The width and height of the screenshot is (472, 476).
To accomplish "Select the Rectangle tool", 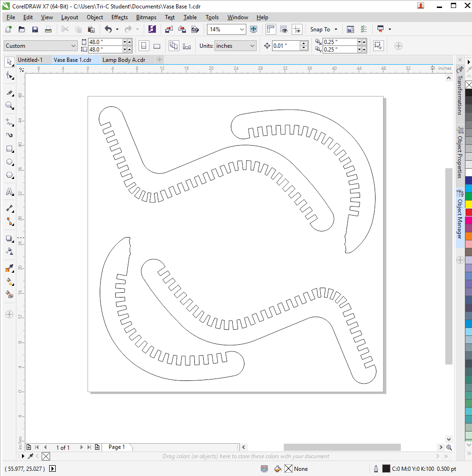I will pyautogui.click(x=9, y=149).
